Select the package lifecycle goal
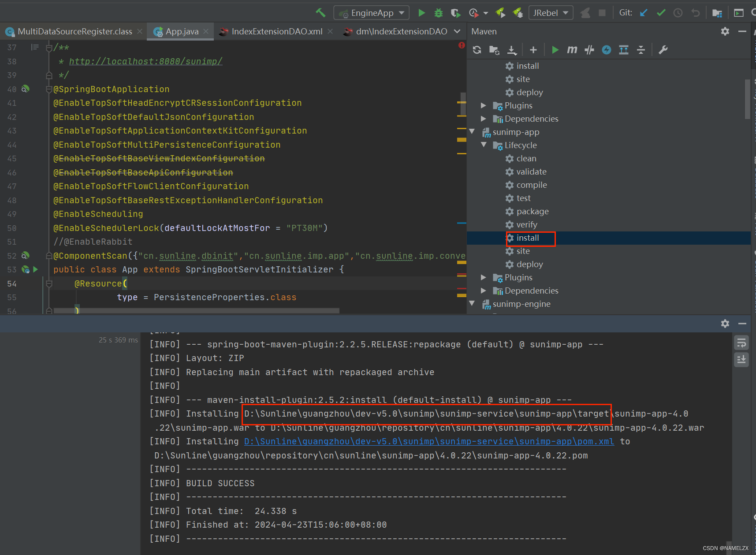This screenshot has height=555, width=756. point(532,211)
